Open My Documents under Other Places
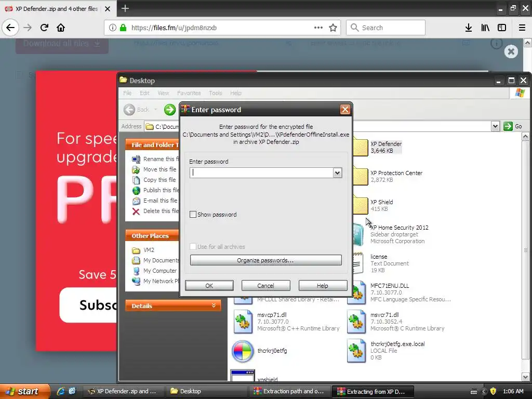Viewport: 532px width, 399px height. pyautogui.click(x=155, y=260)
